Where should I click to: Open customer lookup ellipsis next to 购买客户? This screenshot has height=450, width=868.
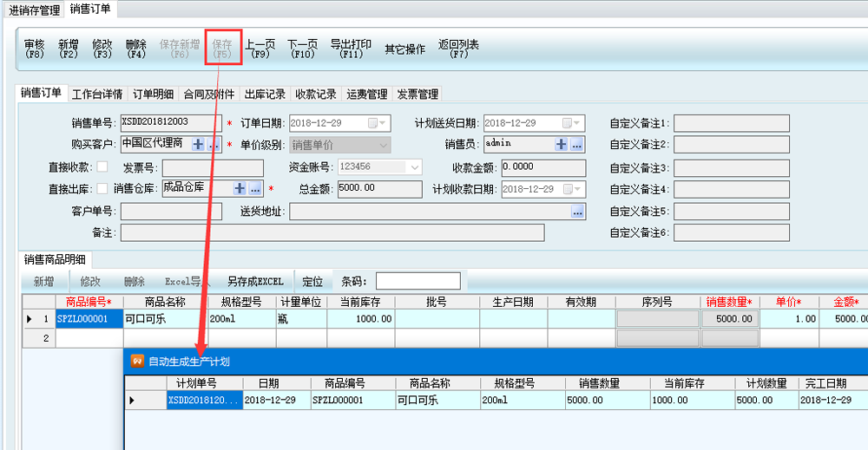click(214, 144)
